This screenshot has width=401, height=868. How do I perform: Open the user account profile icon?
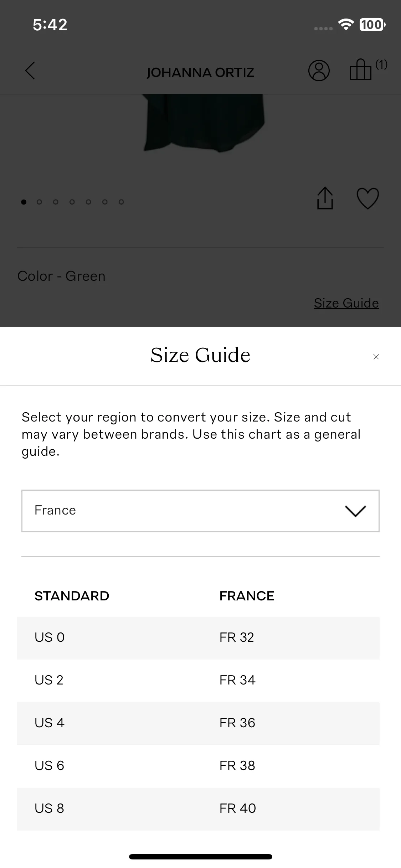click(x=319, y=71)
